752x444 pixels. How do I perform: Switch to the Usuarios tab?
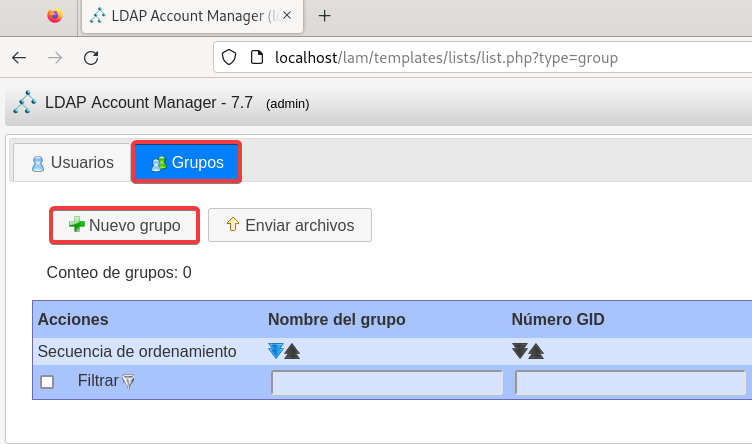[72, 162]
